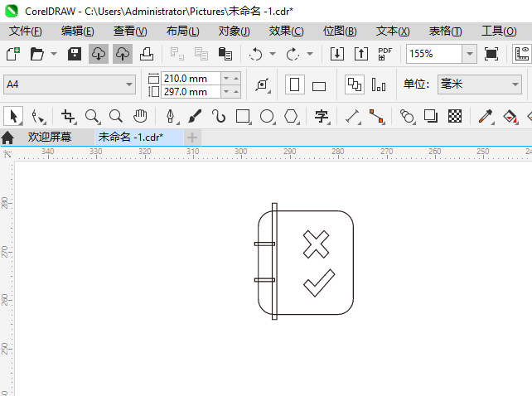Select the Connector tool

point(376,116)
